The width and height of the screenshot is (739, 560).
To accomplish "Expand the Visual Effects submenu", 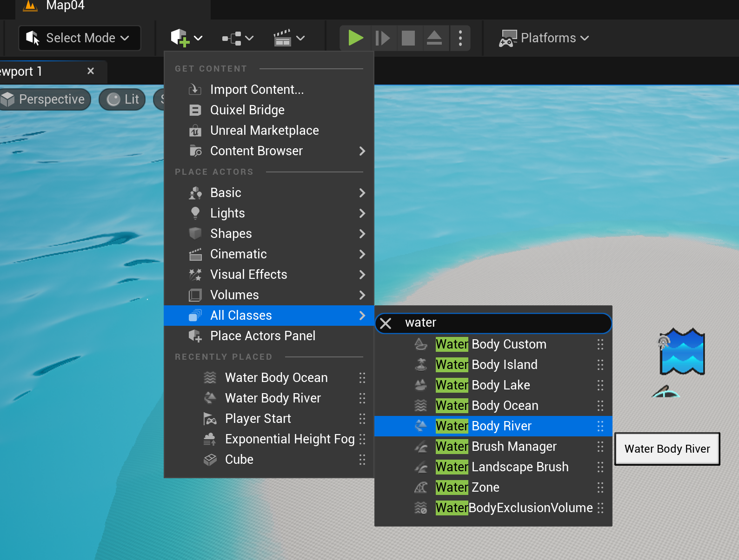I will 269,274.
